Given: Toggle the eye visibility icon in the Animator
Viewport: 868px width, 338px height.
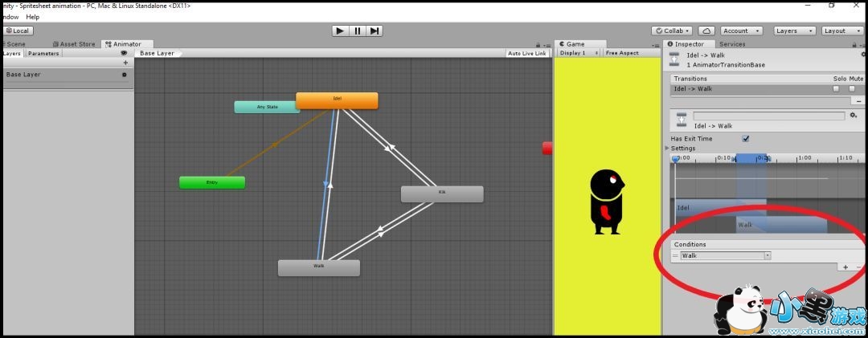Looking at the screenshot, I should (124, 54).
